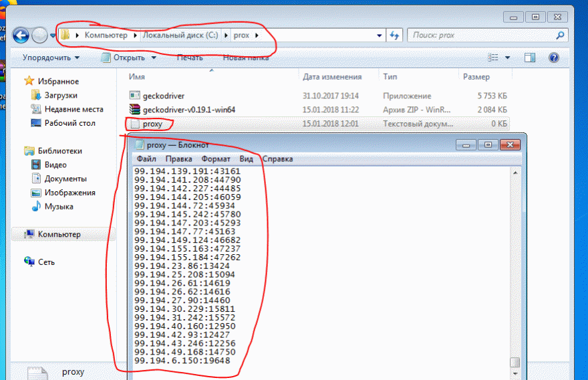Image resolution: width=588 pixels, height=380 pixels.
Task: Click the line 99.194.31.242:15572 in Notepad
Action: pyautogui.click(x=185, y=318)
